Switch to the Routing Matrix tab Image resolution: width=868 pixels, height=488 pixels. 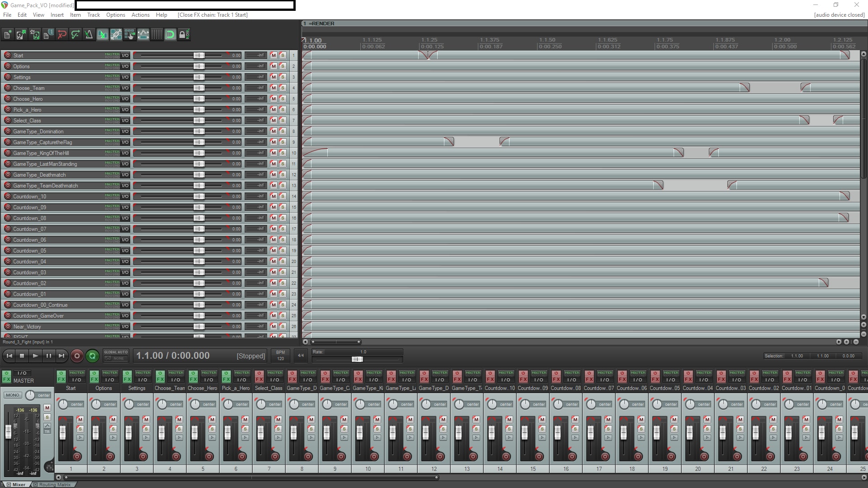pyautogui.click(x=53, y=484)
